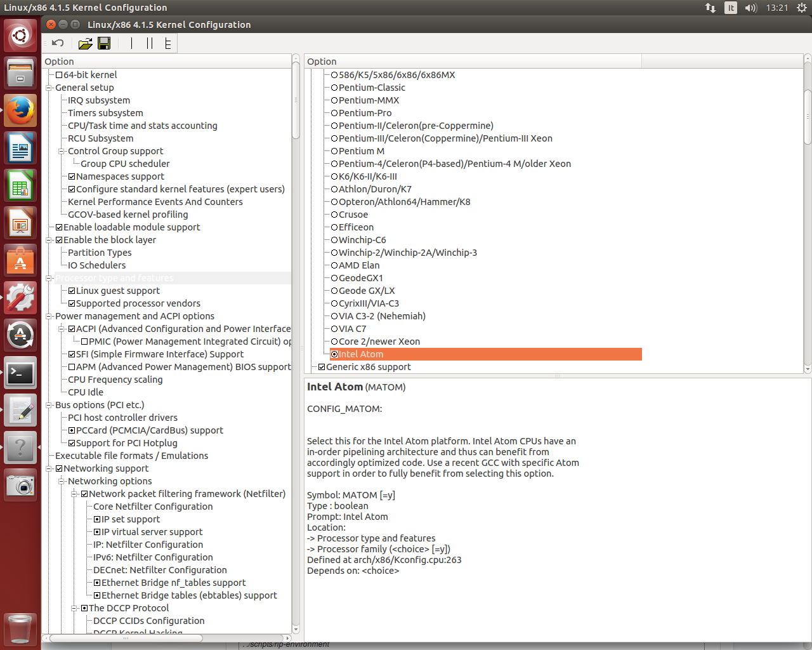
Task: Open the Terminal from launcher
Action: pyautogui.click(x=20, y=373)
